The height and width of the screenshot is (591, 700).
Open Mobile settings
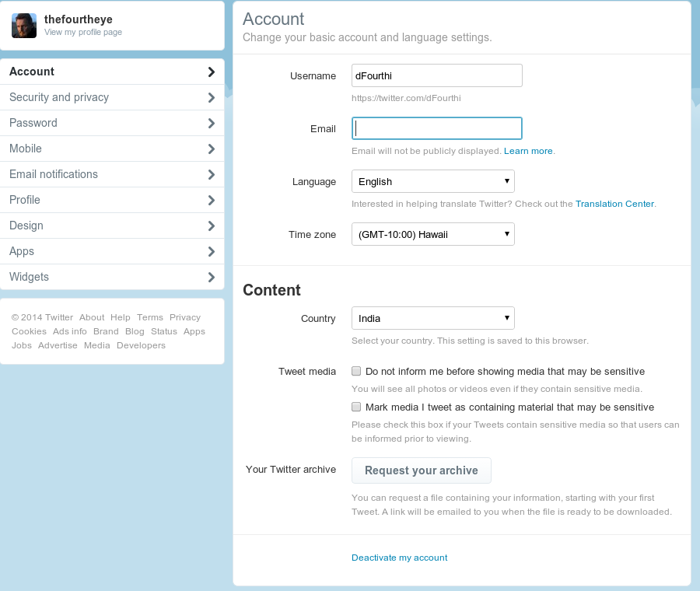click(x=112, y=149)
